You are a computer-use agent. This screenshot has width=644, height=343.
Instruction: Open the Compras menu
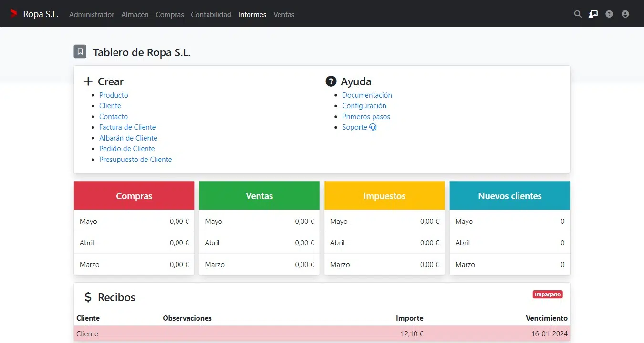coord(169,15)
